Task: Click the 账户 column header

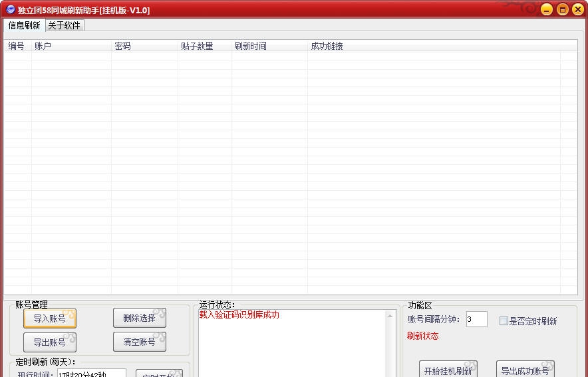Action: pyautogui.click(x=71, y=46)
